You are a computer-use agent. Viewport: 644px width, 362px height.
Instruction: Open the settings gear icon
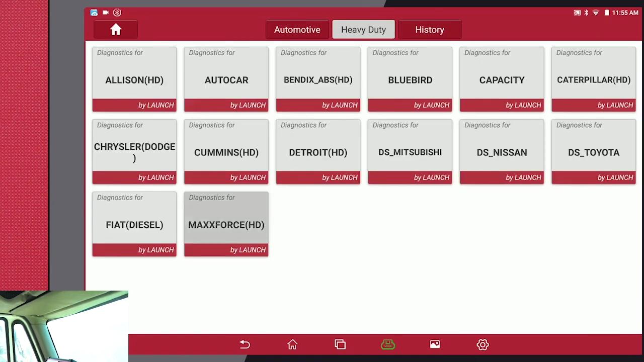pyautogui.click(x=482, y=344)
